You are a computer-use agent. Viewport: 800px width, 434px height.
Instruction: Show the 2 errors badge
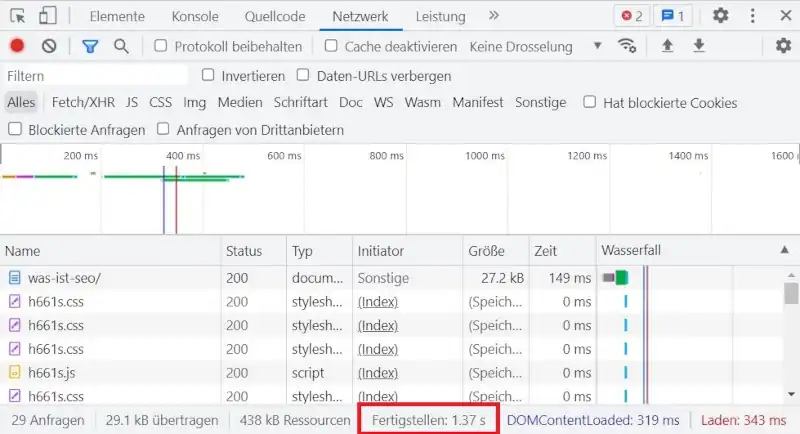tap(632, 16)
